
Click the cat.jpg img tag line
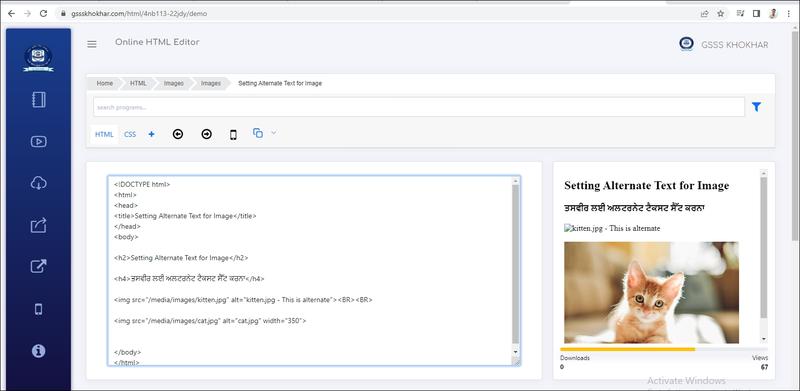tap(210, 321)
